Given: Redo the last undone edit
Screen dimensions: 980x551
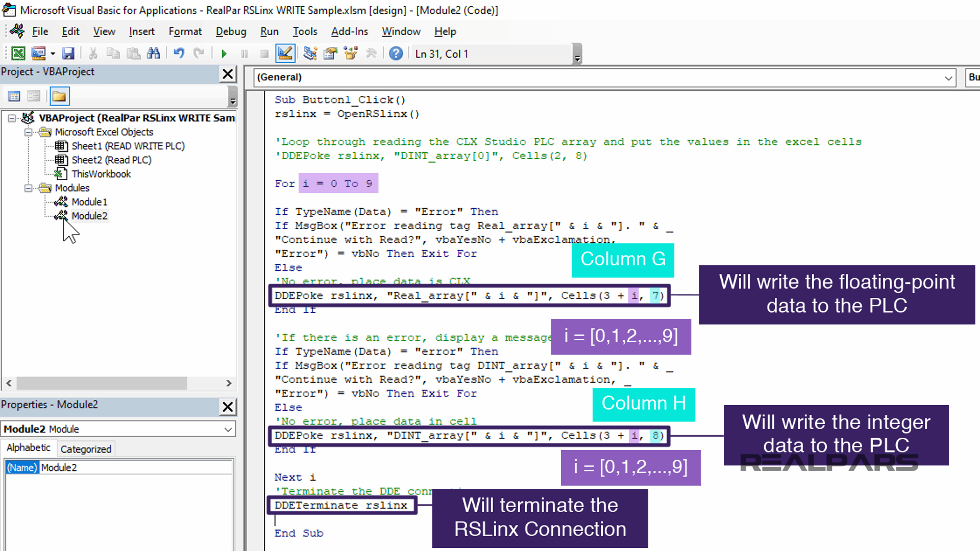Looking at the screenshot, I should [x=199, y=53].
